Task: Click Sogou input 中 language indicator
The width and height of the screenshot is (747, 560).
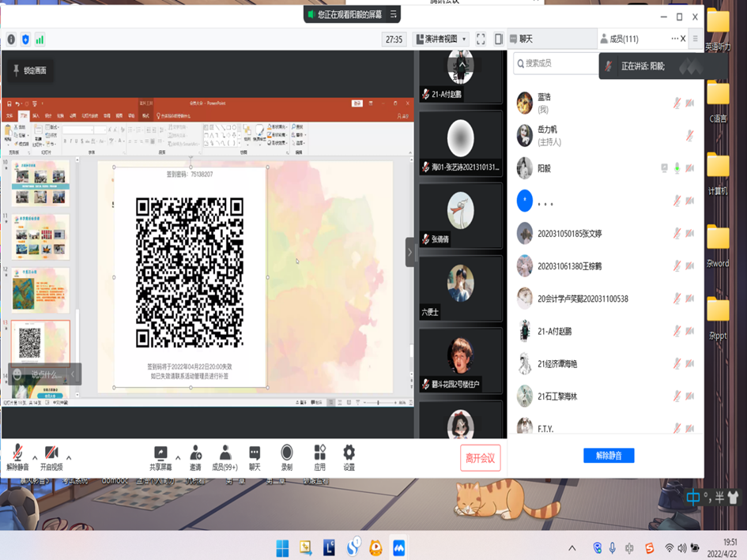Action: 694,498
